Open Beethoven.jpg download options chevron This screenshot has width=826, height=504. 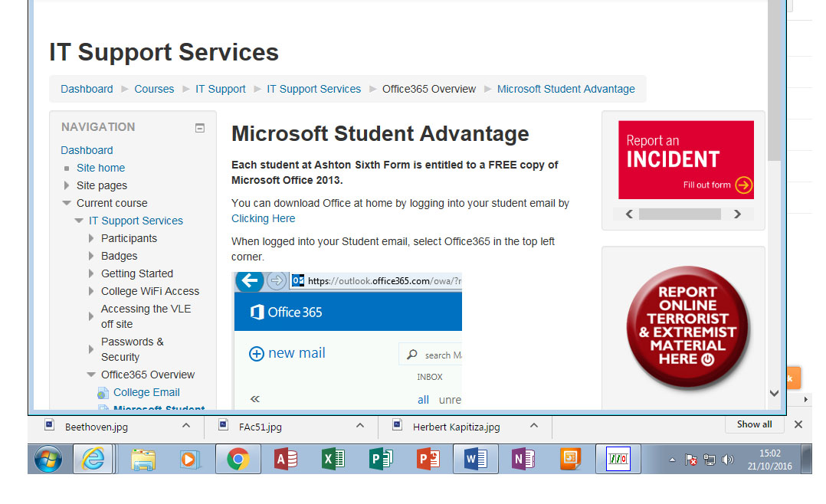pos(186,426)
